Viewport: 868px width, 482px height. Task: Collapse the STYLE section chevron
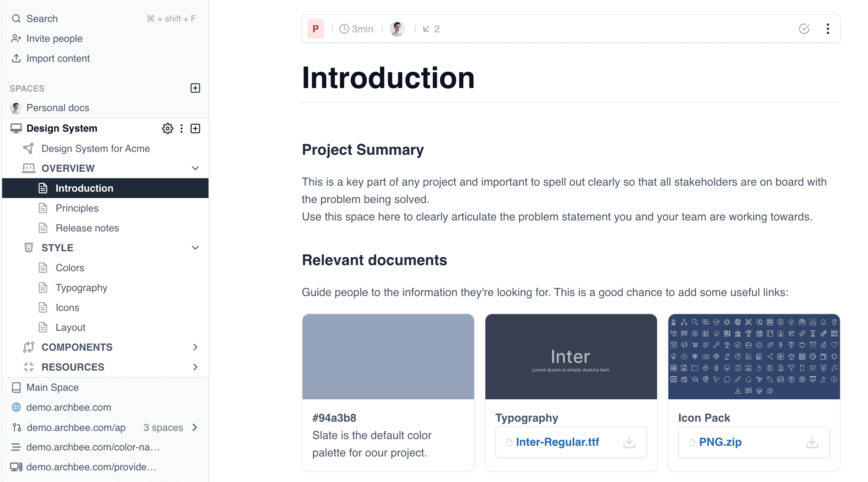pos(195,248)
